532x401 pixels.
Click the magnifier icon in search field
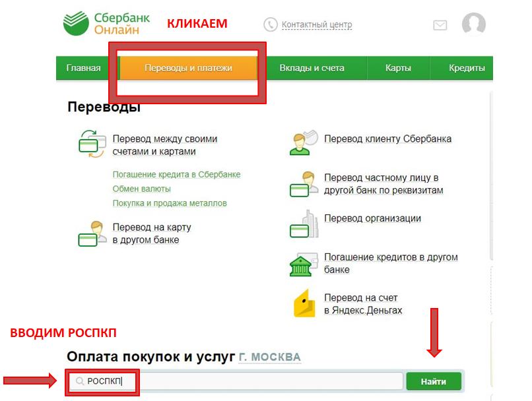click(x=80, y=381)
